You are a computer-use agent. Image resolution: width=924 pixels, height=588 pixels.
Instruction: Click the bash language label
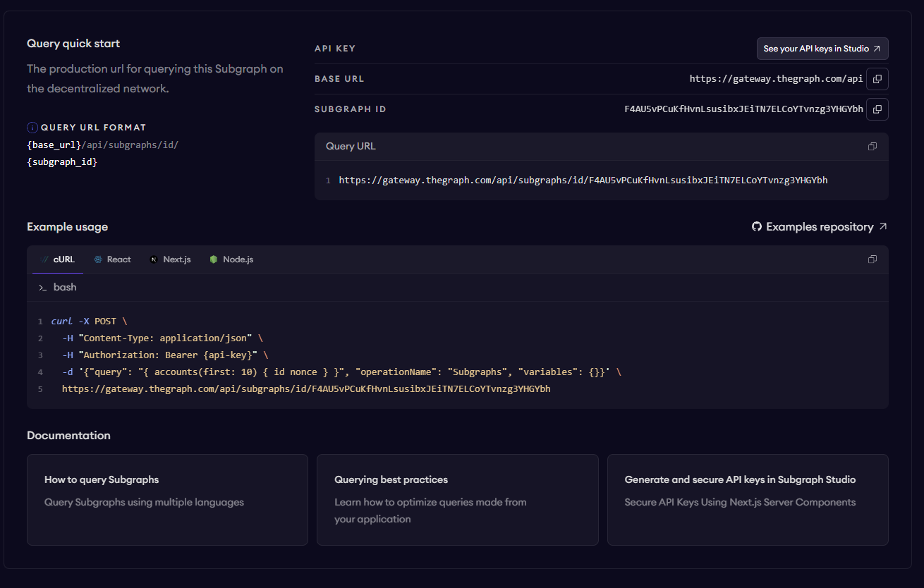(65, 288)
